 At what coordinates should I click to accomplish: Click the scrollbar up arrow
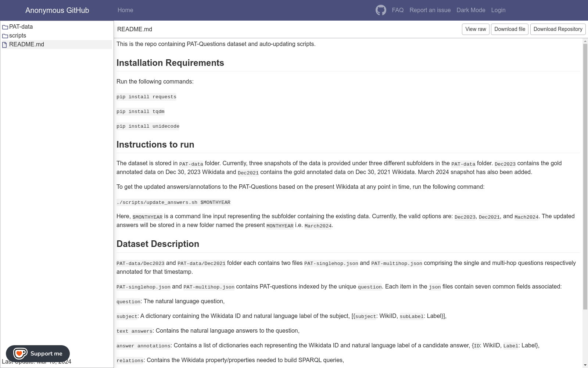click(585, 41)
